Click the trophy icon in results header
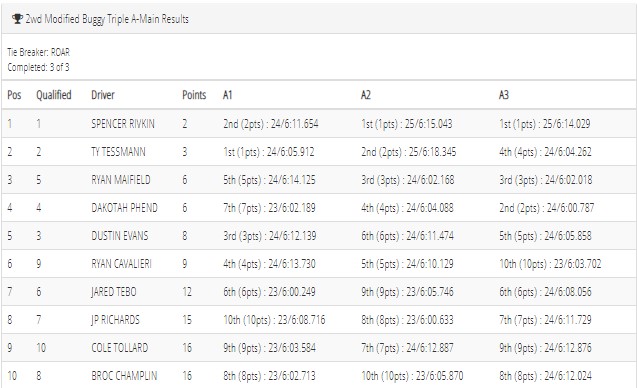Image resolution: width=637 pixels, height=388 pixels. pyautogui.click(x=17, y=19)
